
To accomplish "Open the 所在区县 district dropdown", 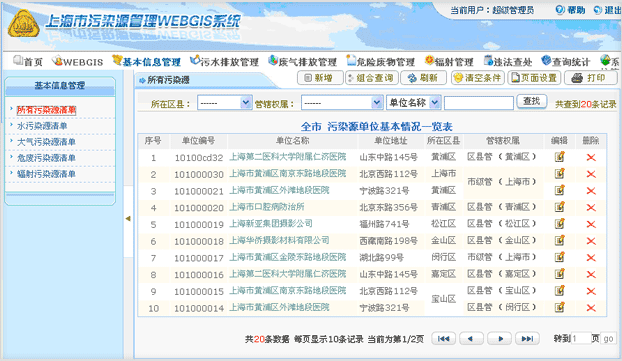I will pyautogui.click(x=225, y=103).
